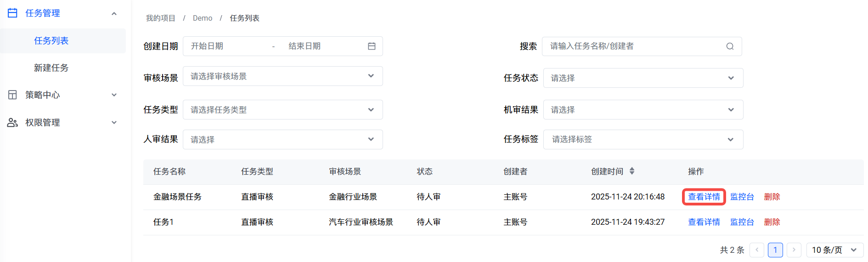The height and width of the screenshot is (262, 868).
Task: Open the 审核场景 dropdown
Action: click(x=282, y=76)
